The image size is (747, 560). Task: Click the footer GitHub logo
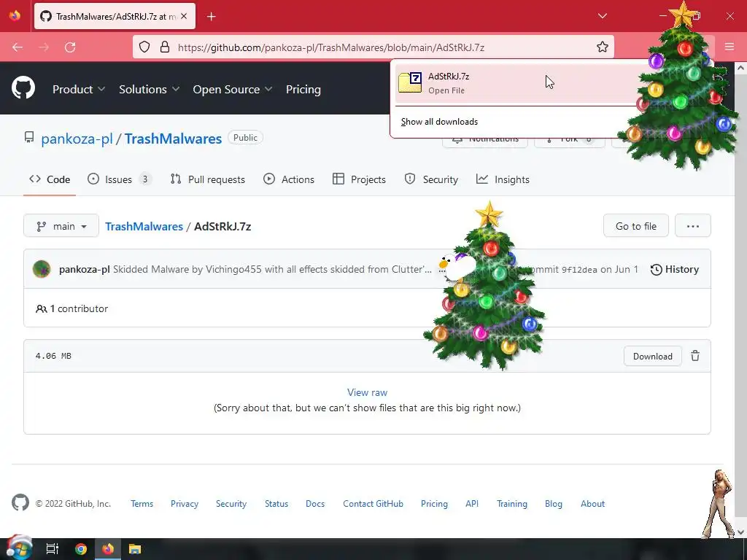click(20, 503)
